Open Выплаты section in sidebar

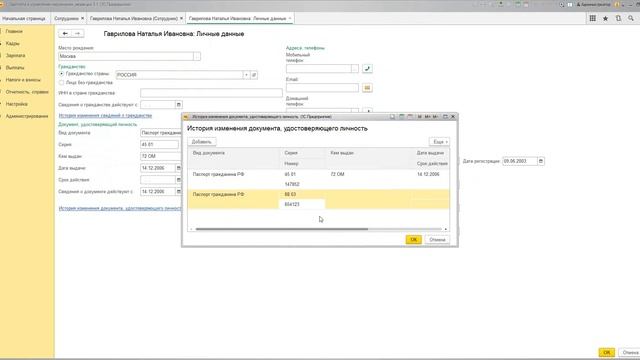click(15, 68)
